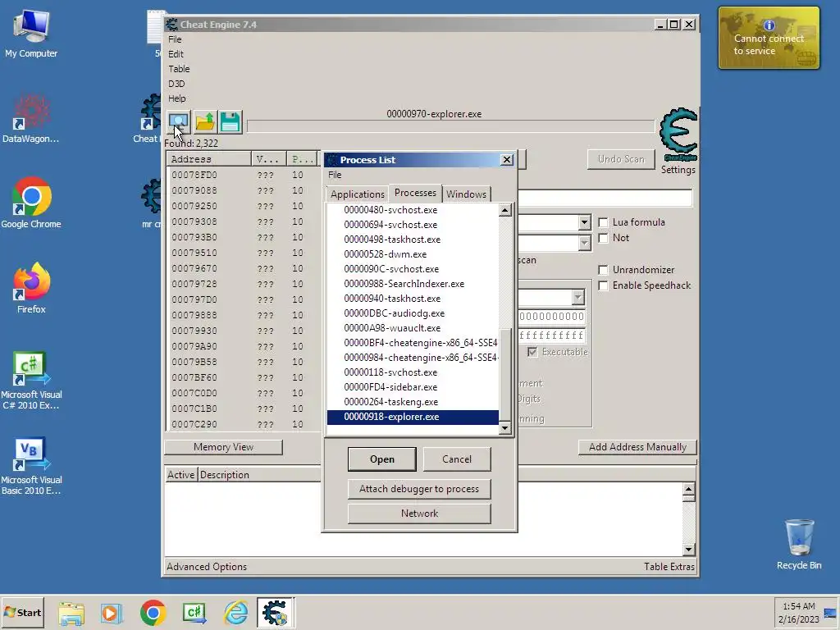
Task: Select process 00000DBC-audiodg.exe
Action: [413, 313]
